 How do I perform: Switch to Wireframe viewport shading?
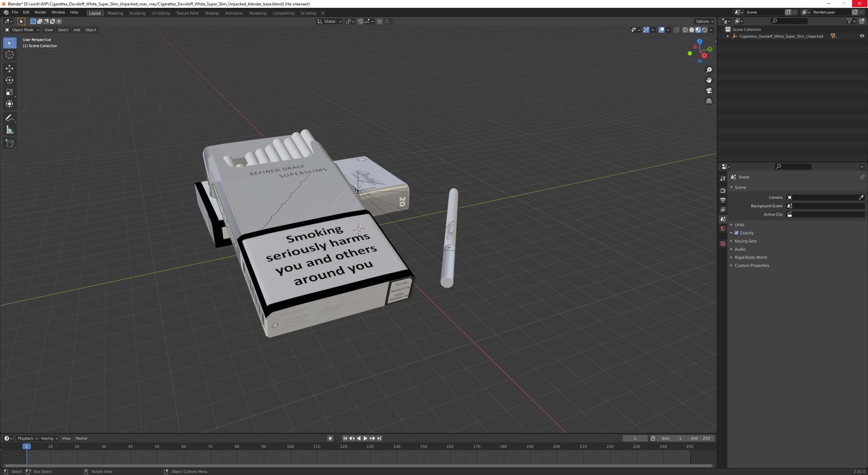tap(685, 30)
